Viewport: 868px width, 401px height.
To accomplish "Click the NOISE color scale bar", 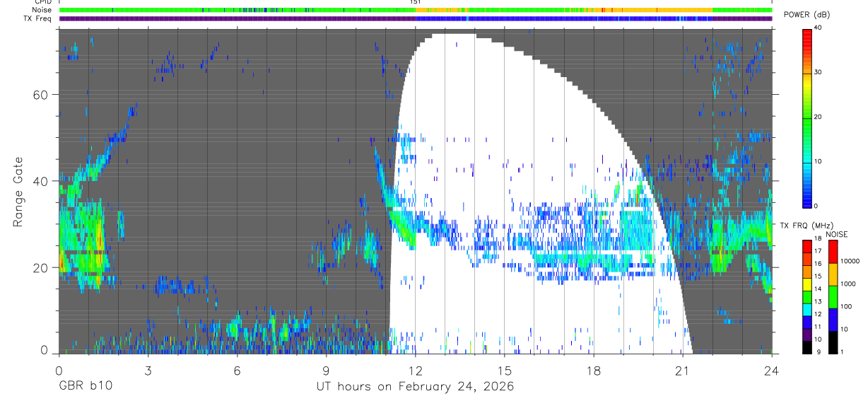I will [x=833, y=296].
